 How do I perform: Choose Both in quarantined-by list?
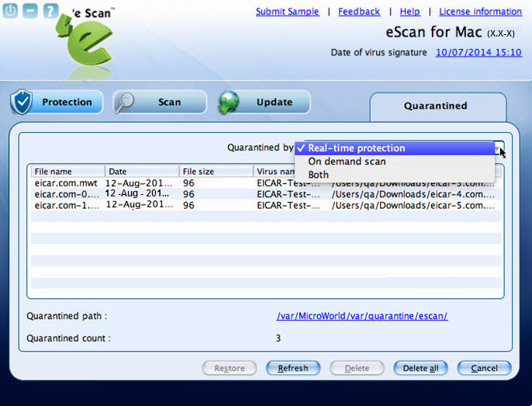coord(395,175)
